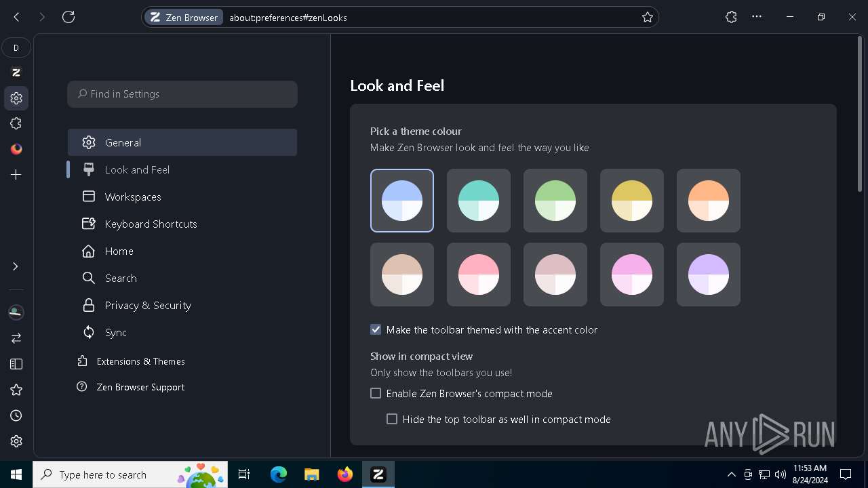Open the three-dot application menu
Screen dimensions: 868x488
tap(757, 17)
